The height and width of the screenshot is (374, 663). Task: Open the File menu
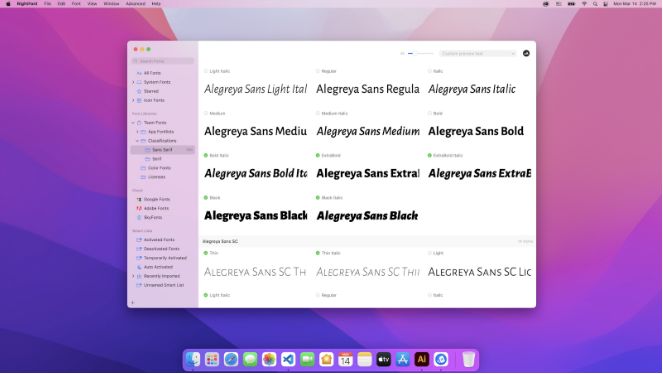(x=47, y=4)
